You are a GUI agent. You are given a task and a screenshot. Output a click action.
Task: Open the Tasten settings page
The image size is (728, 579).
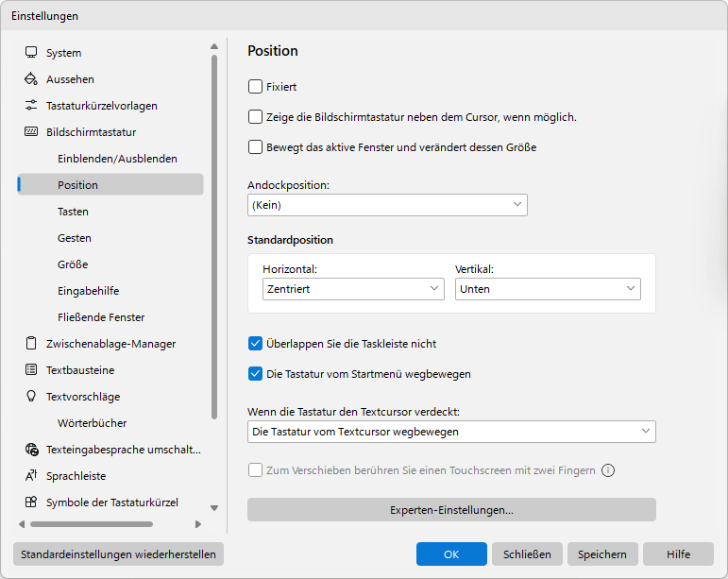(110, 212)
